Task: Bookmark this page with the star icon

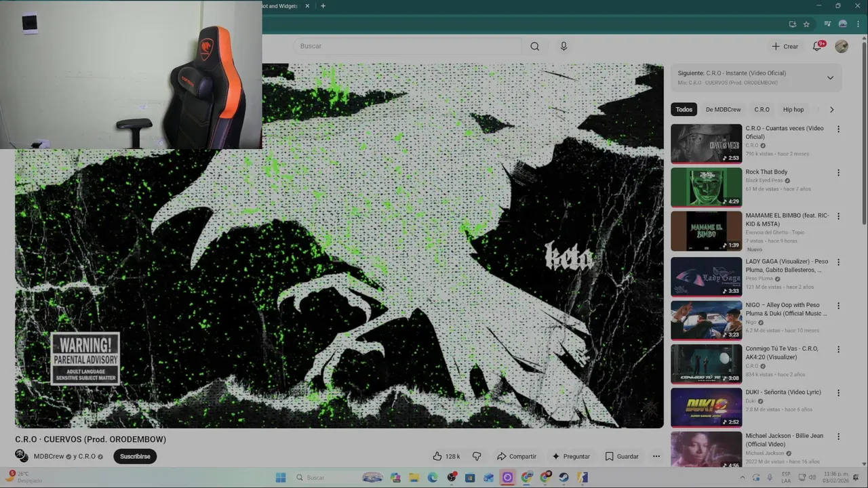Action: coord(806,24)
